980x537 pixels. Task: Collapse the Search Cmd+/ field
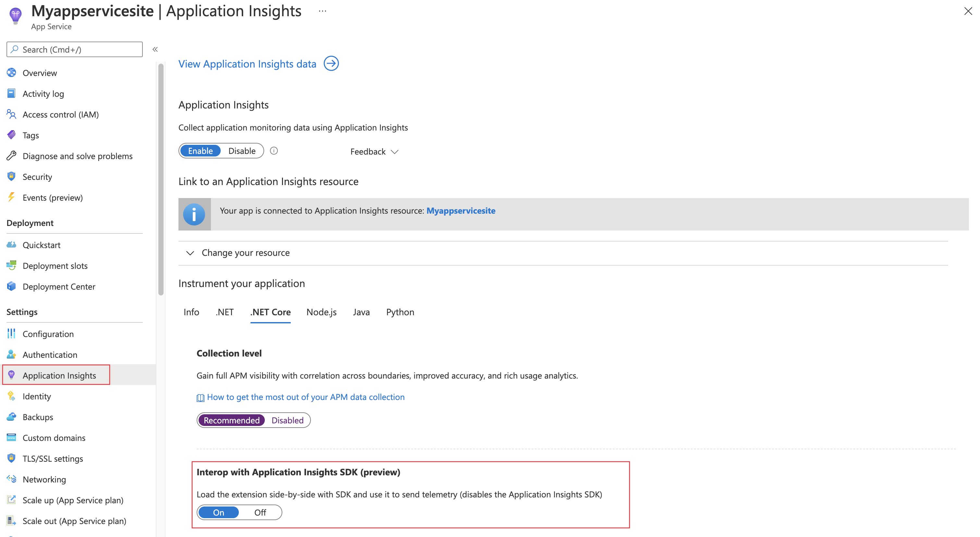point(155,49)
